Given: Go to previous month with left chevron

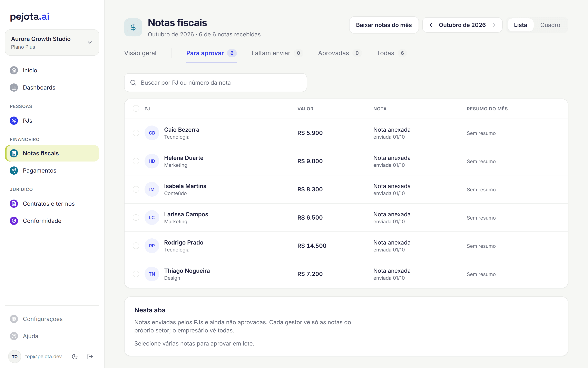Looking at the screenshot, I should (431, 25).
